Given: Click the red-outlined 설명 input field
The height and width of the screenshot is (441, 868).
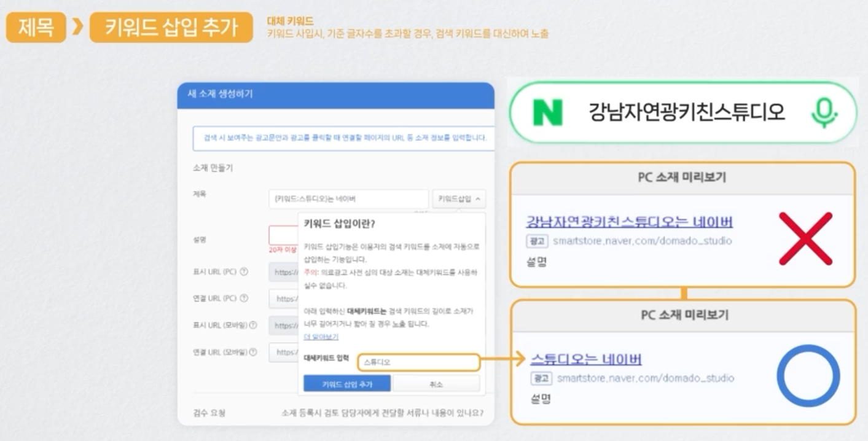Looking at the screenshot, I should click(x=283, y=235).
